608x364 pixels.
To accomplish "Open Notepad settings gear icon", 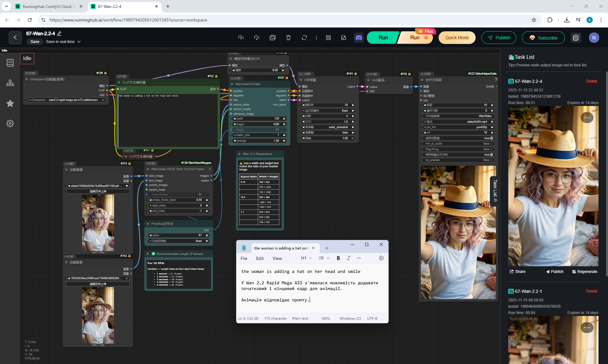I will (381, 258).
